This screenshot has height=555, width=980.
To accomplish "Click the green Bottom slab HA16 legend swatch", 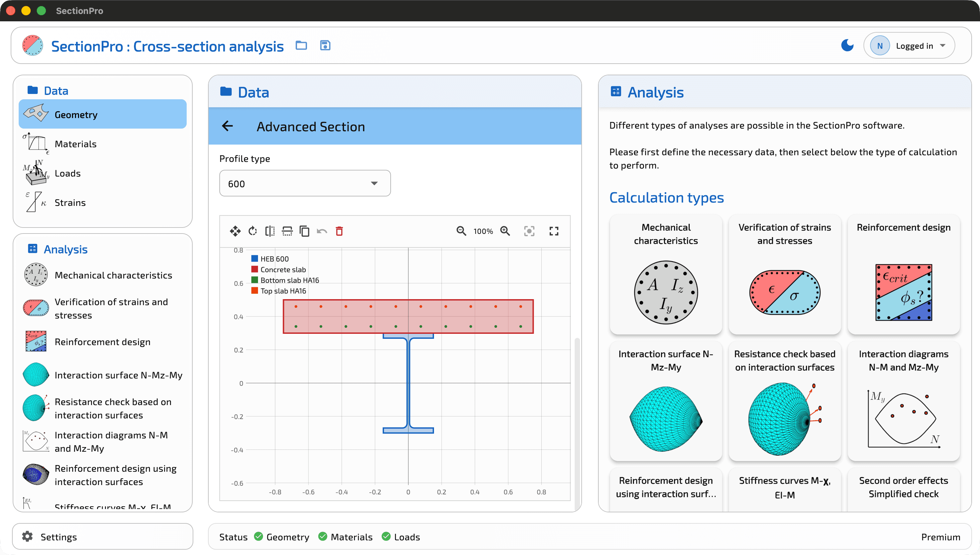I will (255, 280).
